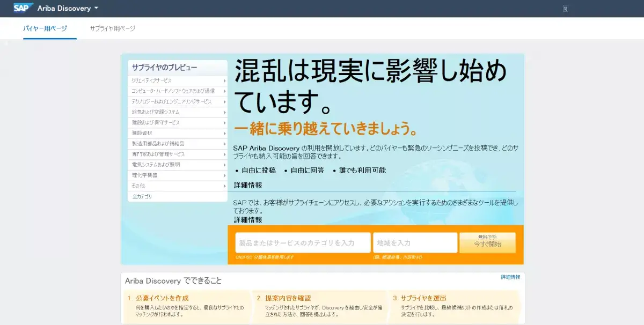Open the 詳細情報 link under the SAP tools paragraph
The height and width of the screenshot is (325, 644).
(x=248, y=220)
